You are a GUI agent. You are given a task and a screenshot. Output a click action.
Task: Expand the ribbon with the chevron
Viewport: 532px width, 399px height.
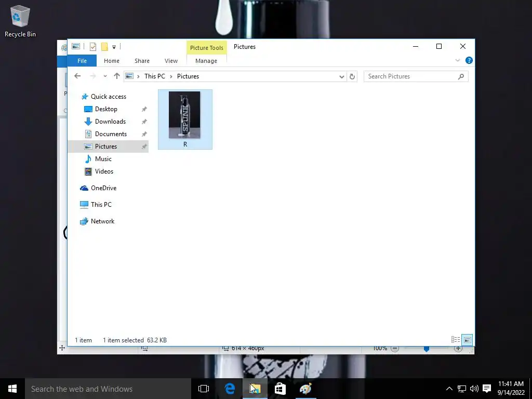pyautogui.click(x=457, y=60)
